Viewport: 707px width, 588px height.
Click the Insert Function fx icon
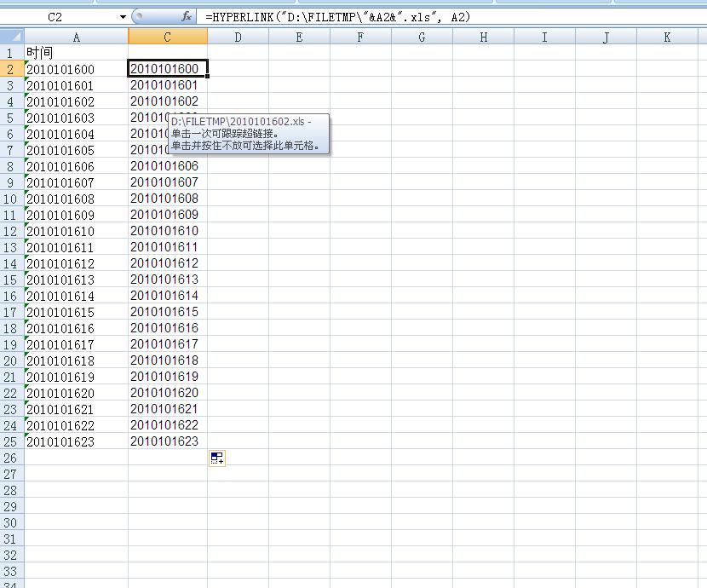187,16
